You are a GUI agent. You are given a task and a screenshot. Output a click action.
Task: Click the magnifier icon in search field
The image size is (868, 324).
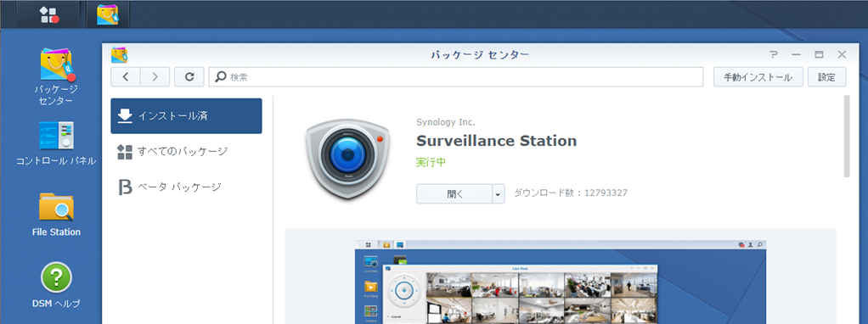tap(221, 77)
